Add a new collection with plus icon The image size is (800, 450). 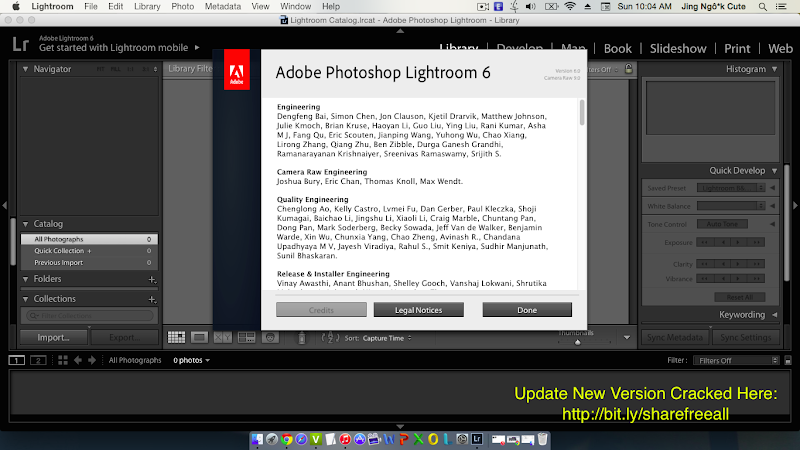pos(152,299)
